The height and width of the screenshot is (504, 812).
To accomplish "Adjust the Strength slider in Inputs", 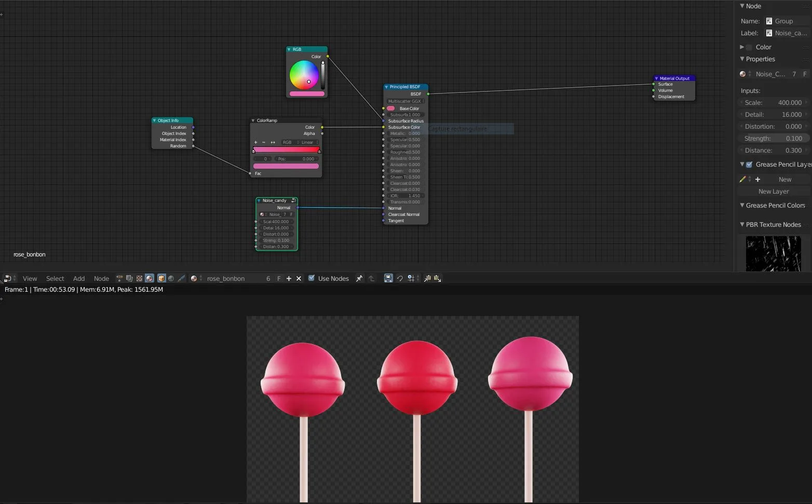I will coord(774,139).
